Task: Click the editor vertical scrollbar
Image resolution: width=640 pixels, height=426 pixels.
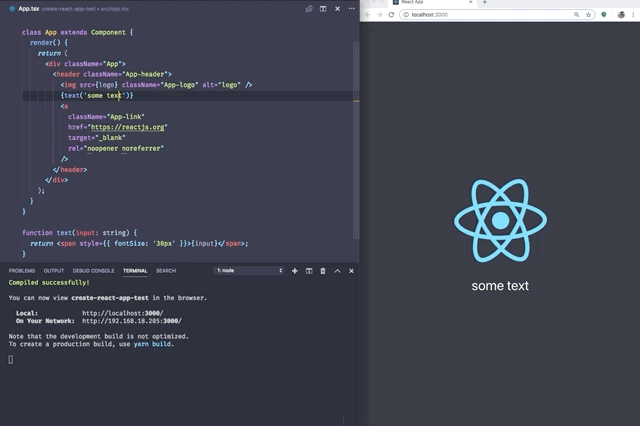Action: point(356,140)
